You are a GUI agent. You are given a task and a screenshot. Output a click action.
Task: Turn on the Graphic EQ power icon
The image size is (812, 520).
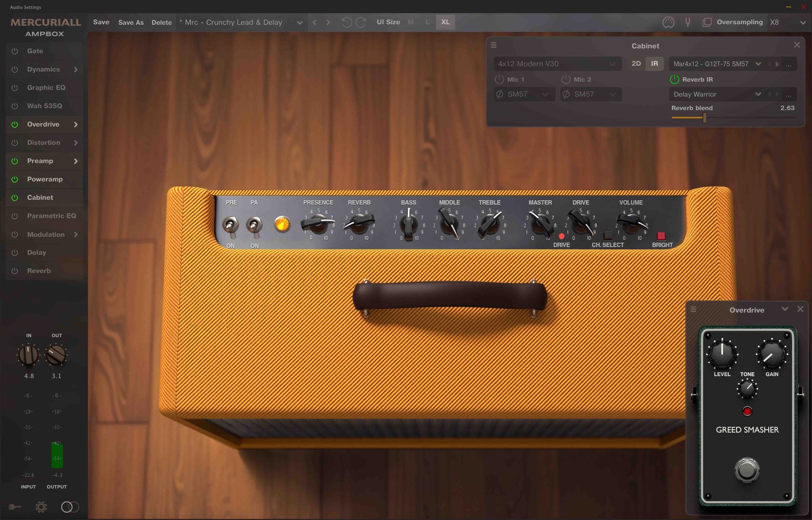pyautogui.click(x=15, y=88)
